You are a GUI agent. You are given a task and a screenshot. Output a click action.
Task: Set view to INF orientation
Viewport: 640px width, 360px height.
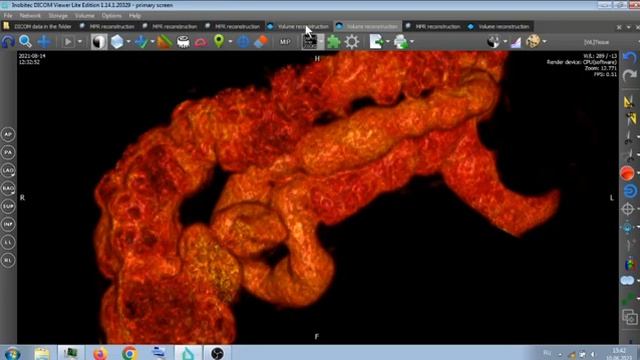point(8,224)
